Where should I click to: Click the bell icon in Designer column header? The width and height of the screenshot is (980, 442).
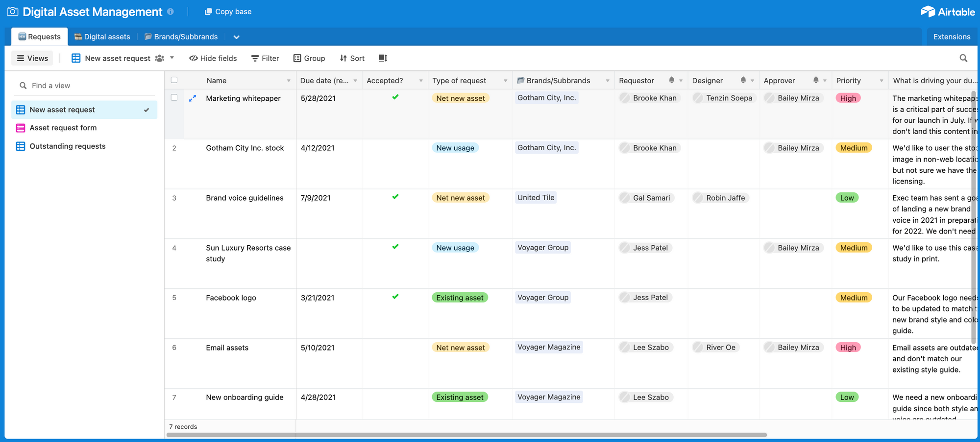[743, 80]
